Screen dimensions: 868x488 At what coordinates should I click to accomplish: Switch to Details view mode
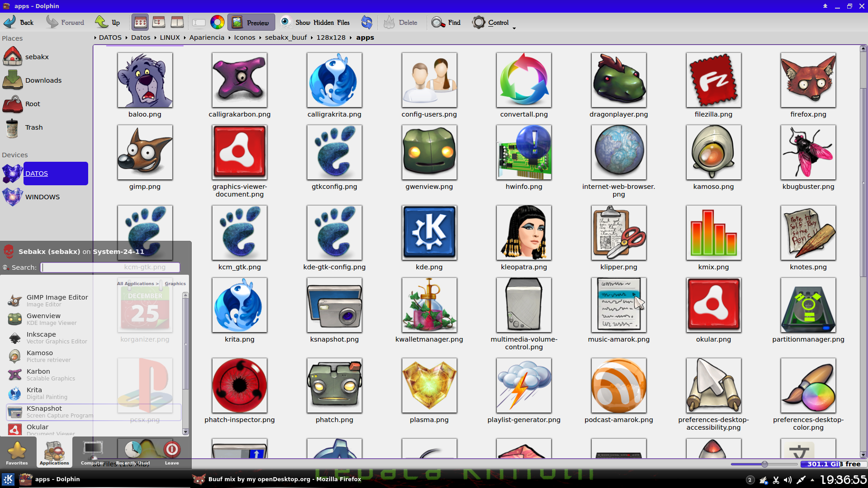click(159, 22)
